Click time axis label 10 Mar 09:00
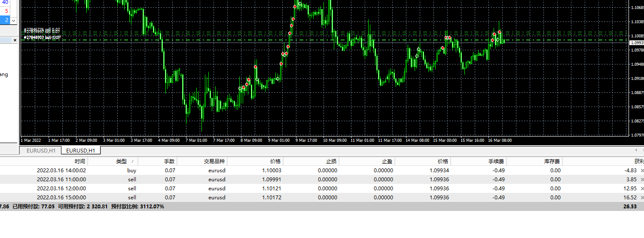The height and width of the screenshot is (238, 644). 335,140
